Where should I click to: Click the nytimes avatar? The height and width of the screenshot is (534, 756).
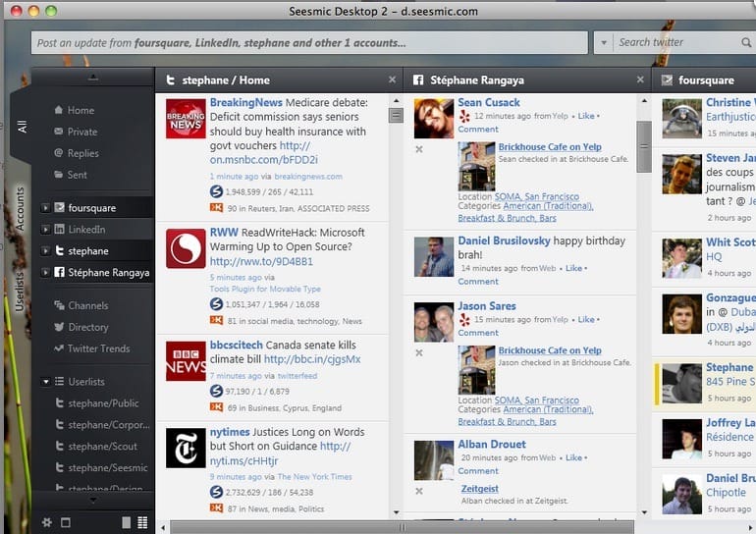point(186,449)
